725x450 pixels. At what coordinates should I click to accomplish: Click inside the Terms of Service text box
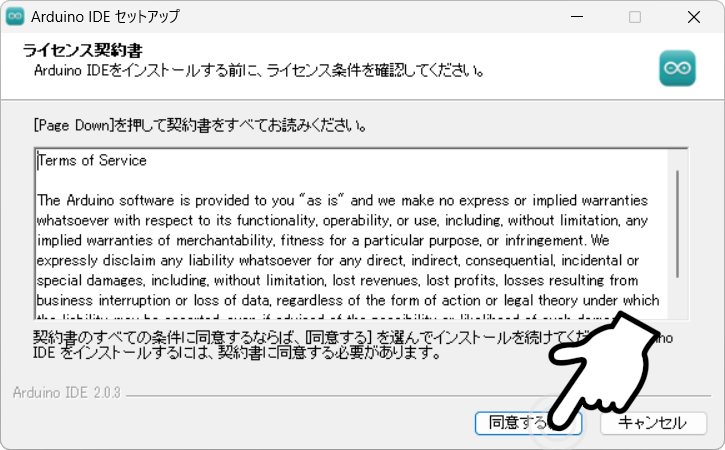(x=361, y=234)
